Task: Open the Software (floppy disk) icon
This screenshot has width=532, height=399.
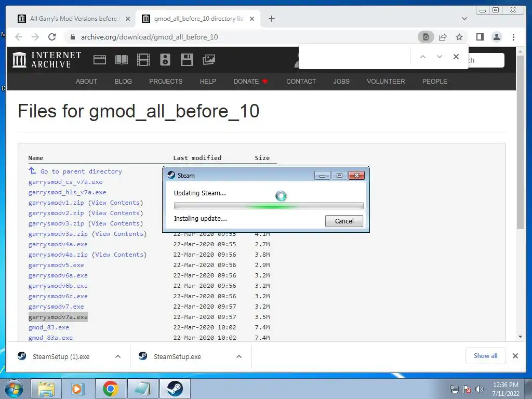Action: click(187, 60)
